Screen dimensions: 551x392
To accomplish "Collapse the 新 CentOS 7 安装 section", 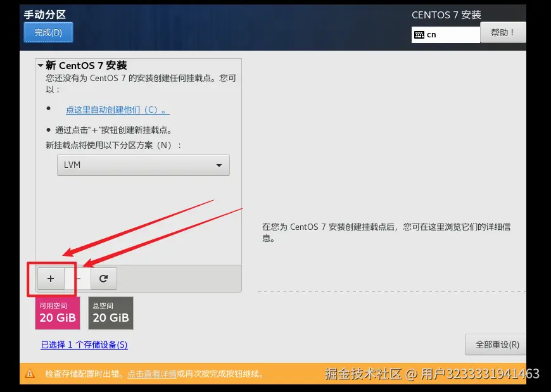I will click(41, 65).
